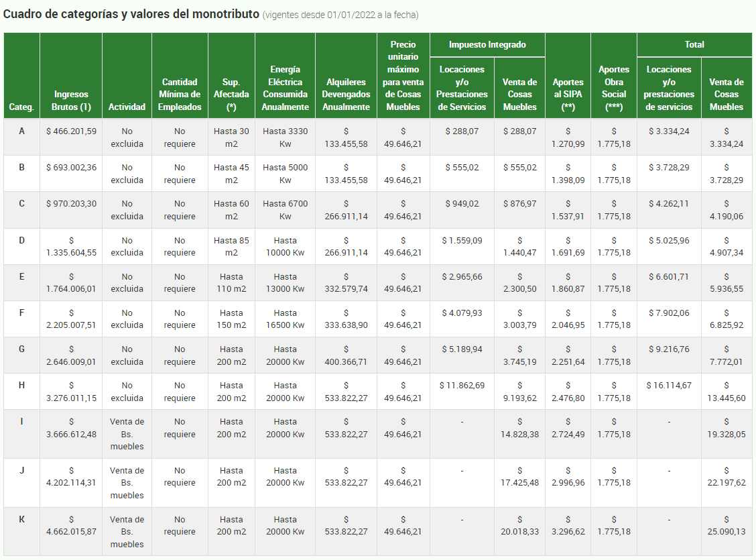Image resolution: width=756 pixels, height=560 pixels.
Task: Click the Hasta 3330 Kw cell
Action: coord(285,137)
